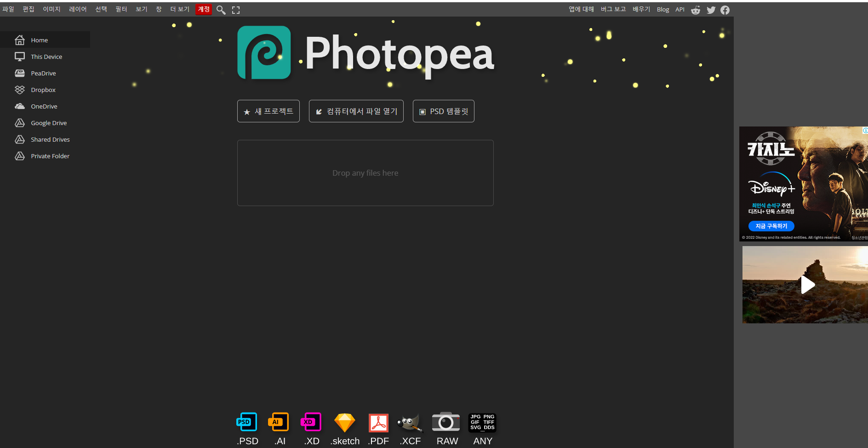Select the This Device monitor icon

[20, 57]
